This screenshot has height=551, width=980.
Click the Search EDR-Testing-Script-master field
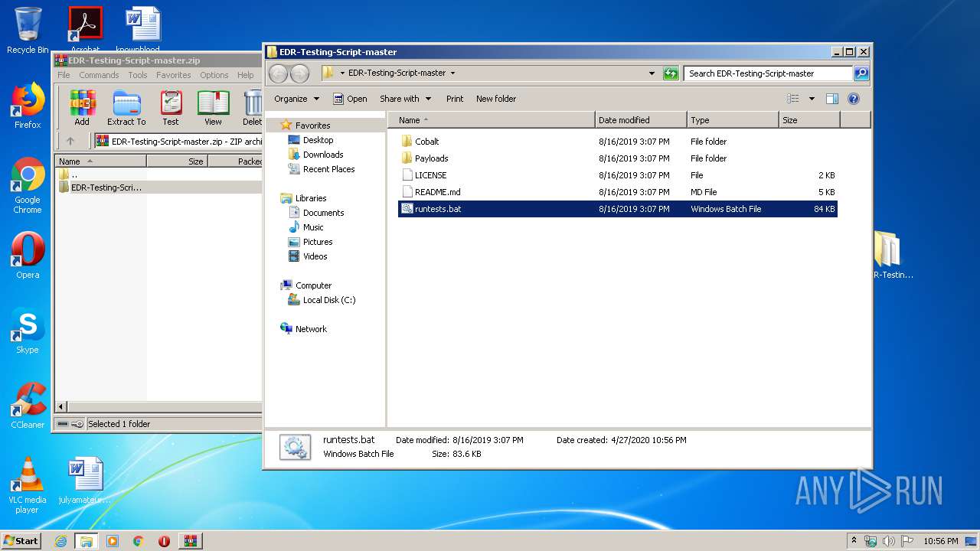[x=767, y=73]
